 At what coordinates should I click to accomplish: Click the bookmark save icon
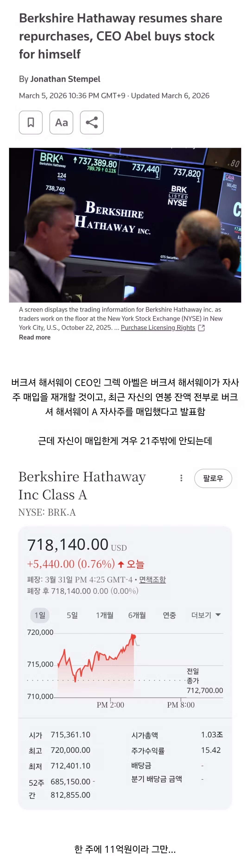click(x=31, y=122)
